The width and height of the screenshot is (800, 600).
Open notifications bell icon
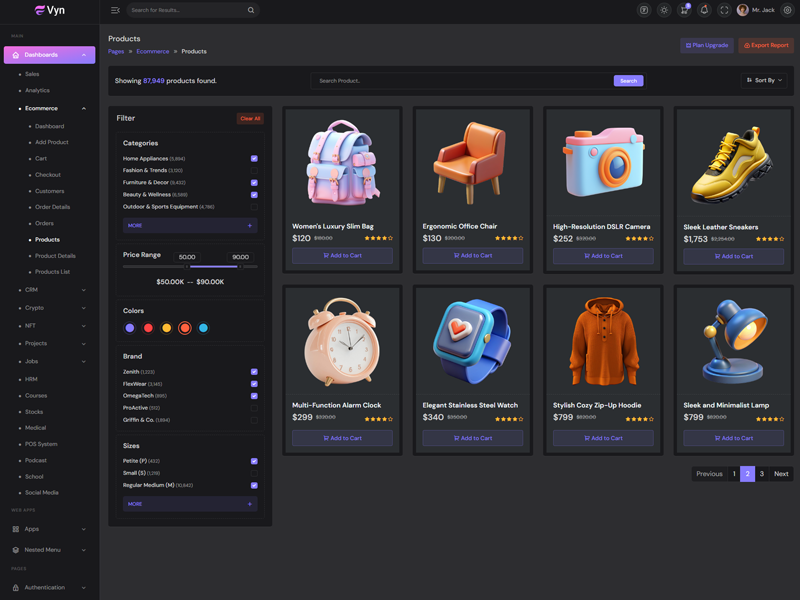[704, 10]
